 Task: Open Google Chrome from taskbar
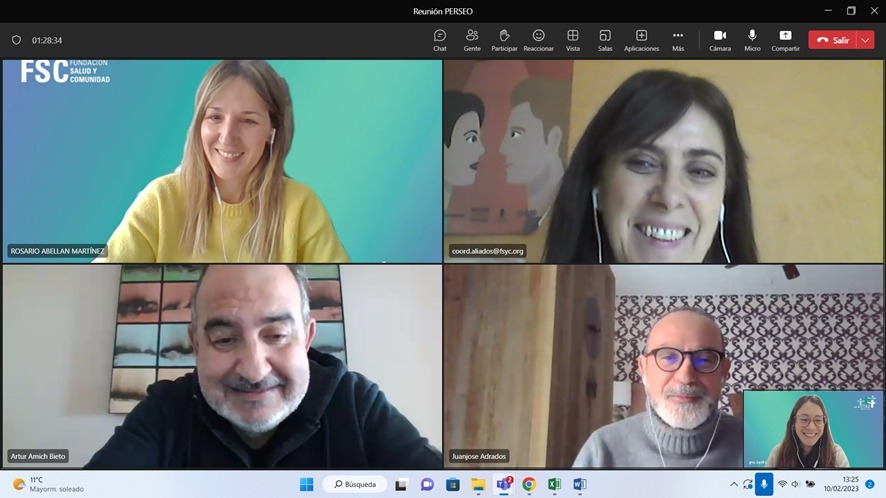pos(529,484)
